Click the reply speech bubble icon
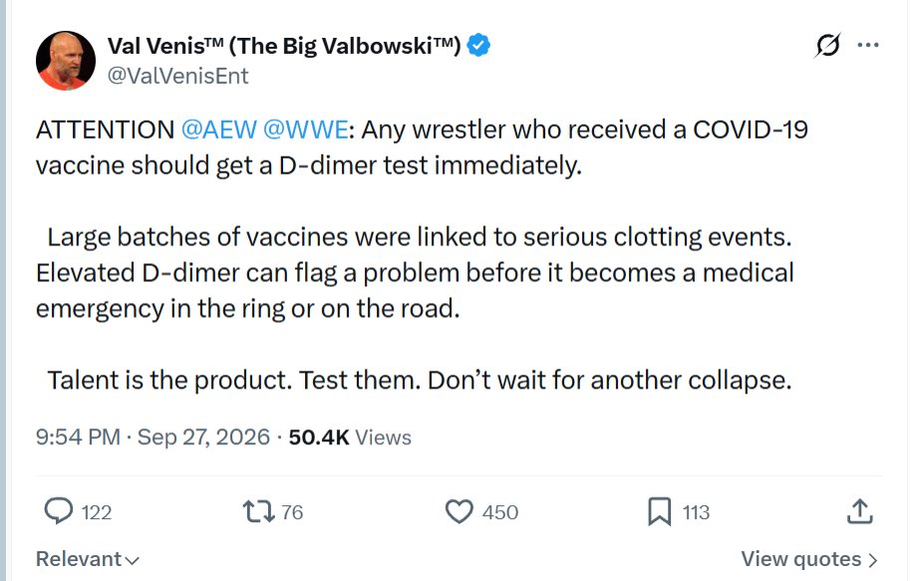This screenshot has height=581, width=924. click(59, 511)
